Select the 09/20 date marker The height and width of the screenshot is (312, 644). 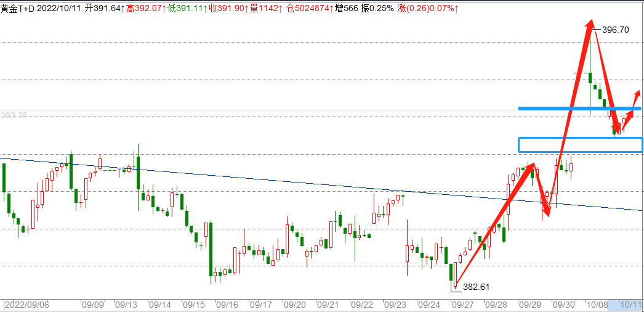294,305
